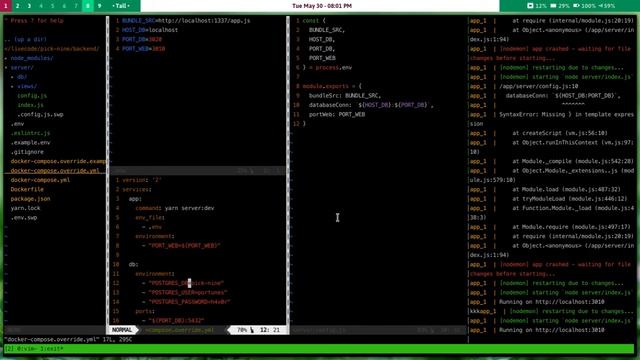Open config.js in the file tree
The width and height of the screenshot is (640, 360).
pos(32,96)
